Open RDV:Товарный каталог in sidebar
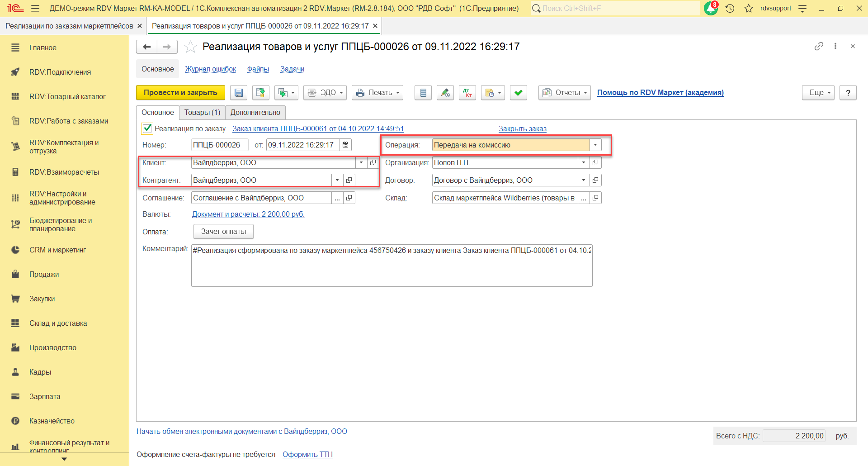The image size is (868, 466). (67, 96)
